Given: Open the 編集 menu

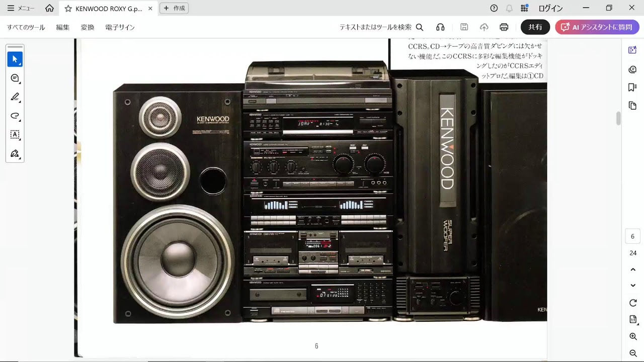Looking at the screenshot, I should 63,27.
